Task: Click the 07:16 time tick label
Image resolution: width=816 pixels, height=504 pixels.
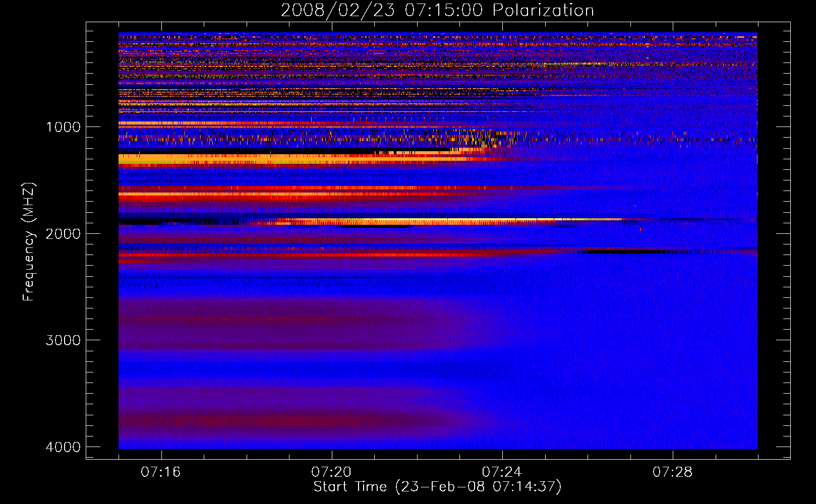Action: pos(161,472)
